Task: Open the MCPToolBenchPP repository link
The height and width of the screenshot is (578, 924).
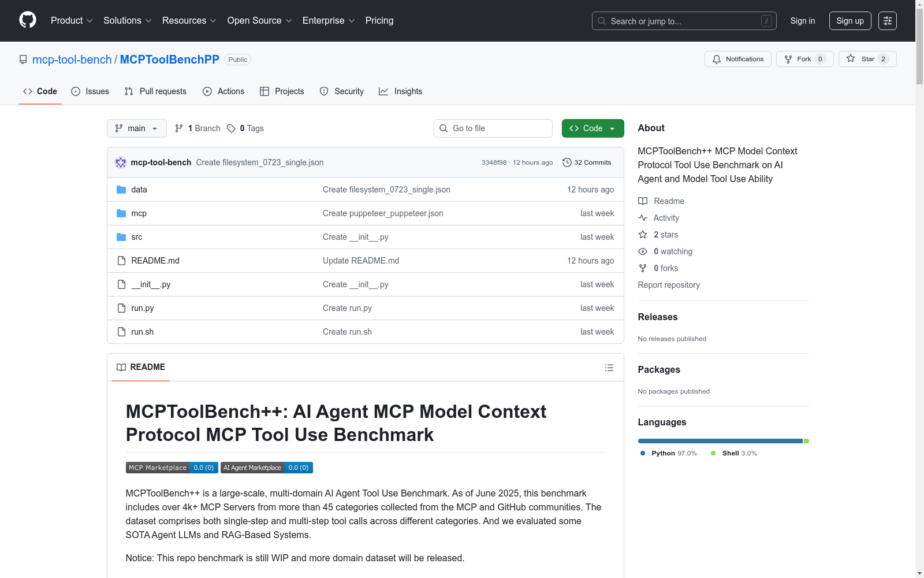Action: pyautogui.click(x=170, y=60)
